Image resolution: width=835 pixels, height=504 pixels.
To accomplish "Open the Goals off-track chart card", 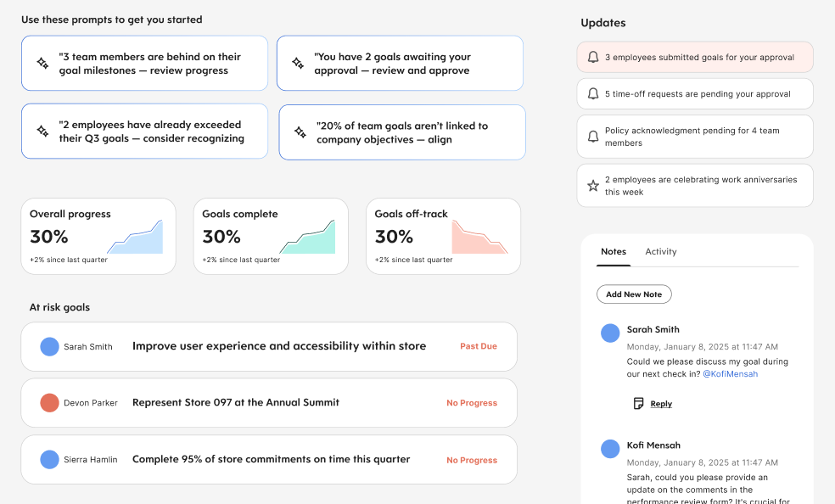I will tap(443, 236).
